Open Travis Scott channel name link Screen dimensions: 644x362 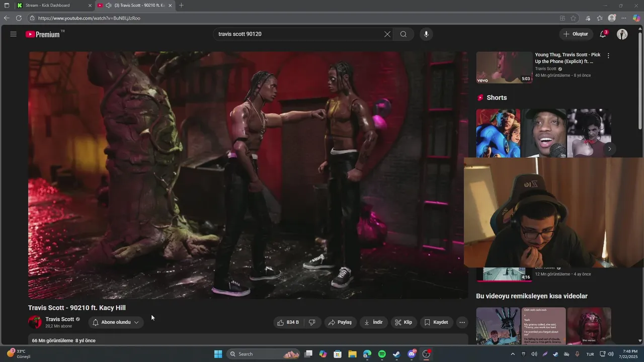[59, 319]
